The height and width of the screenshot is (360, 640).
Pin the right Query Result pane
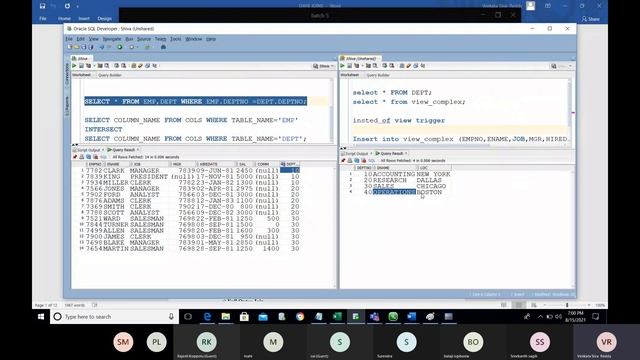(x=343, y=161)
